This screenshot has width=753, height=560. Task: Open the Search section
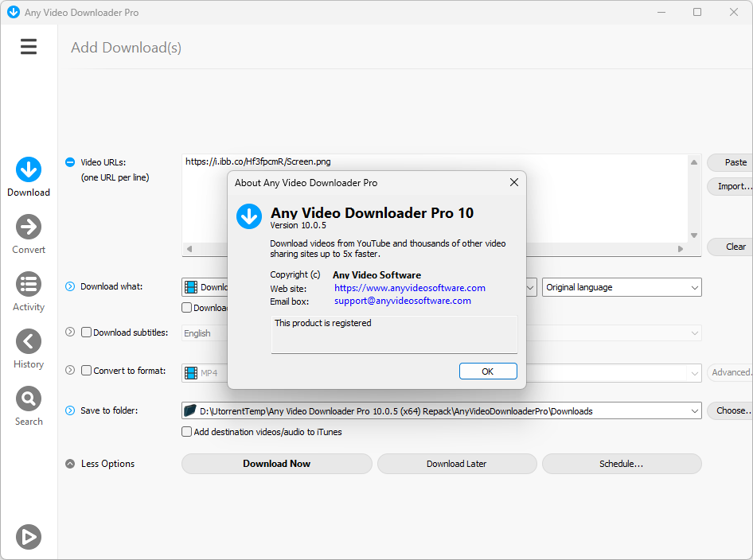pos(29,406)
